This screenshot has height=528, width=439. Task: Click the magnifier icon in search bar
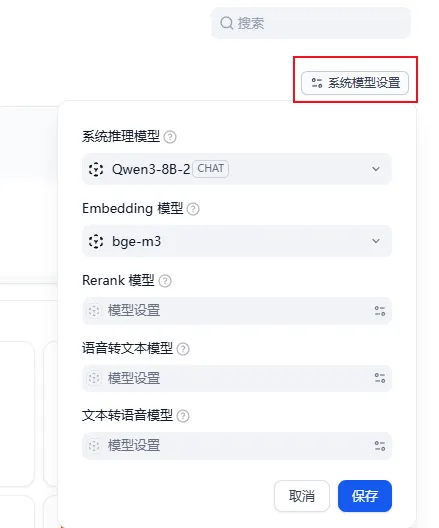[227, 23]
